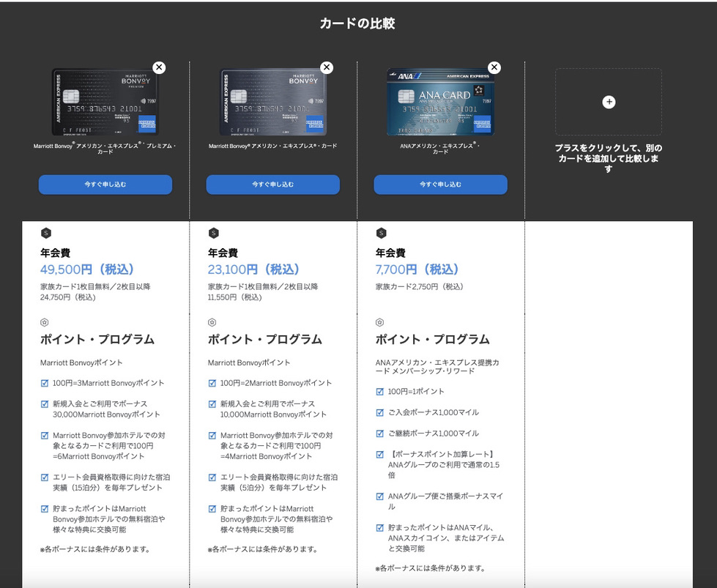Click the Marriott Bonvoy Premium card name label
Screen dimensions: 717x588
click(x=105, y=148)
